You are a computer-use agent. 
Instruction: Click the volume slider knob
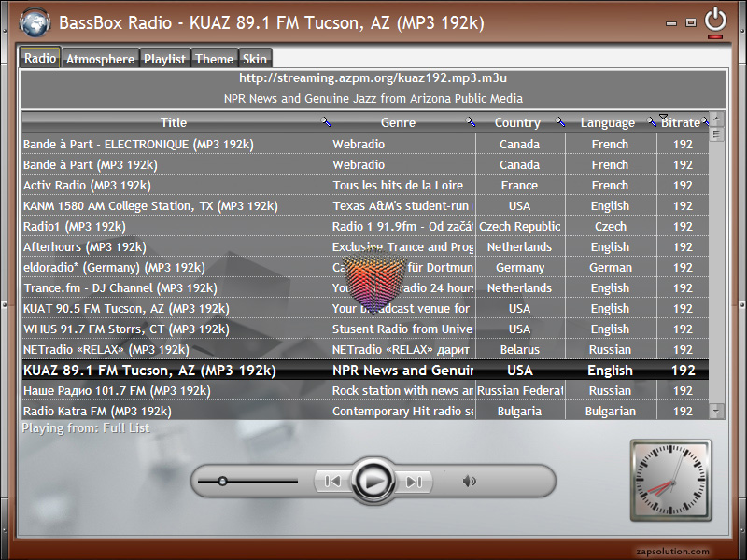[x=222, y=482]
